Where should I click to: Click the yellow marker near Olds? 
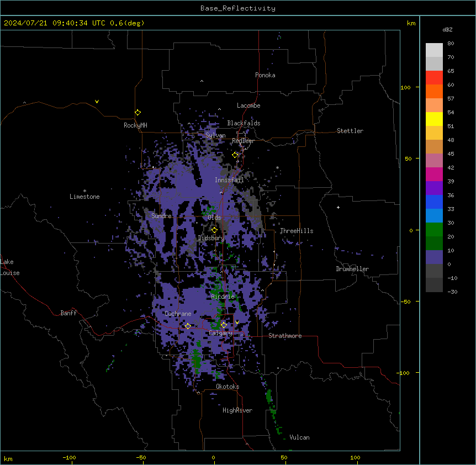[x=214, y=230]
